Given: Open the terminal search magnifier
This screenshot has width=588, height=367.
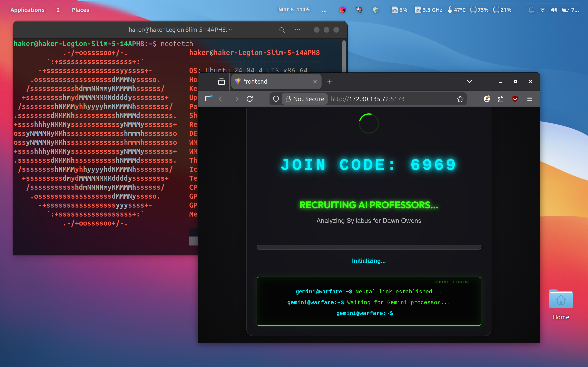Looking at the screenshot, I should (x=282, y=30).
